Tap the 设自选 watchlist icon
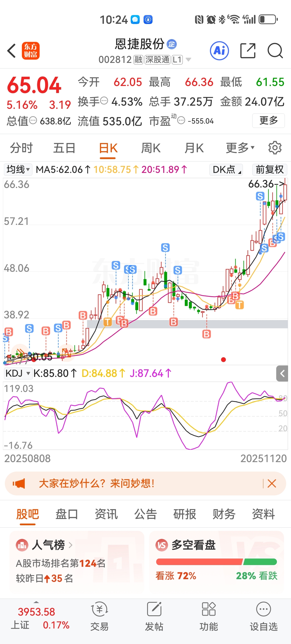Viewport: 291px width, 644px height. click(x=264, y=609)
